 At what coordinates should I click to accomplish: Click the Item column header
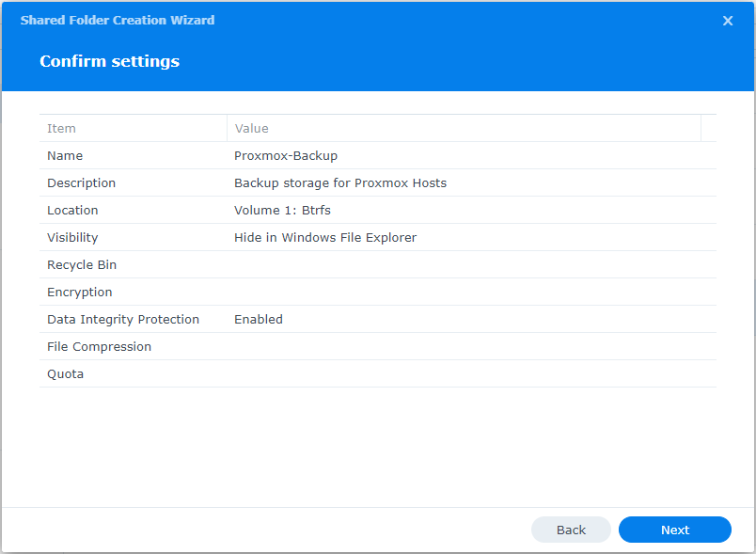tap(60, 128)
